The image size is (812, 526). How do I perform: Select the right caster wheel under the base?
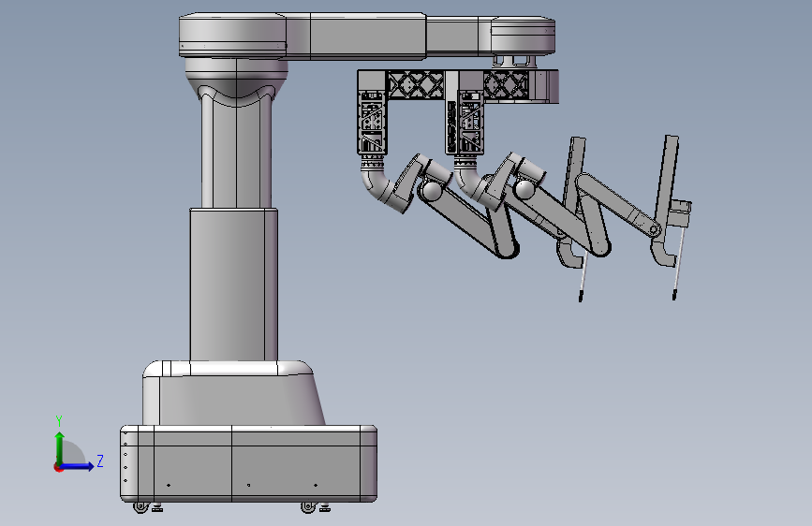tap(308, 507)
